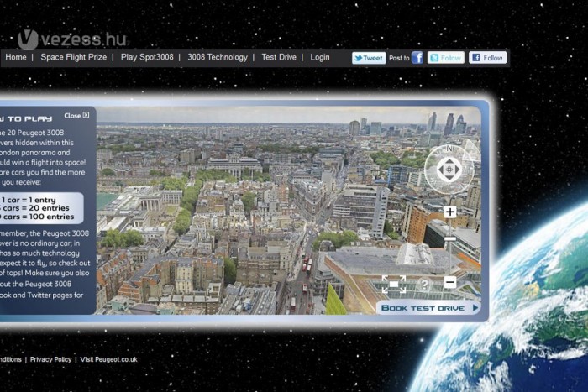Open 3008 Technology menu item

click(x=218, y=58)
